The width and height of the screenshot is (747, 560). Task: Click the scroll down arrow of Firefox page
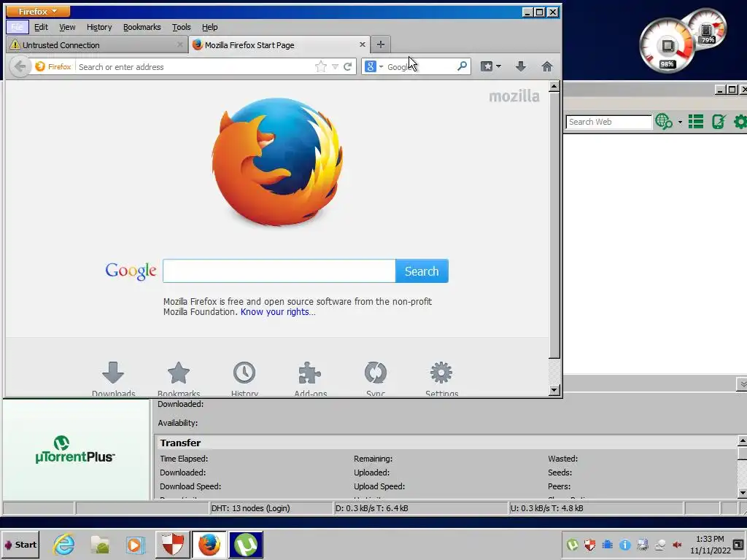point(554,390)
